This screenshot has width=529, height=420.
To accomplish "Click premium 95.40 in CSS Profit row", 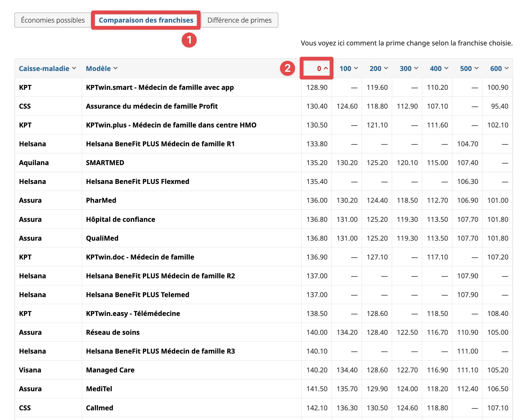I will [x=500, y=106].
